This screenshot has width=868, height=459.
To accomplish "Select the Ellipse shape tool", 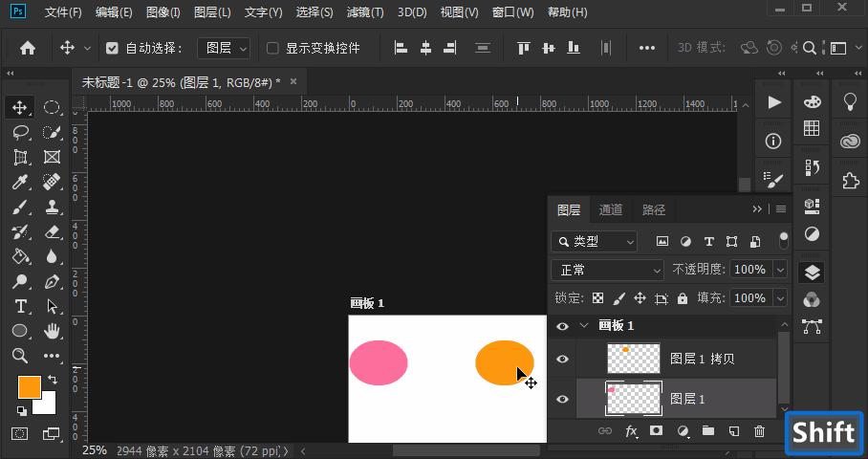I will click(x=20, y=331).
